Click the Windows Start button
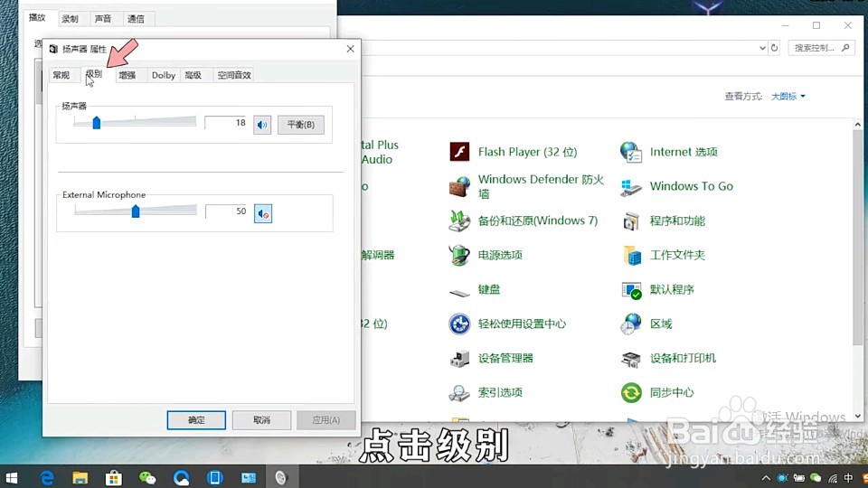This screenshot has height=488, width=868. point(12,477)
